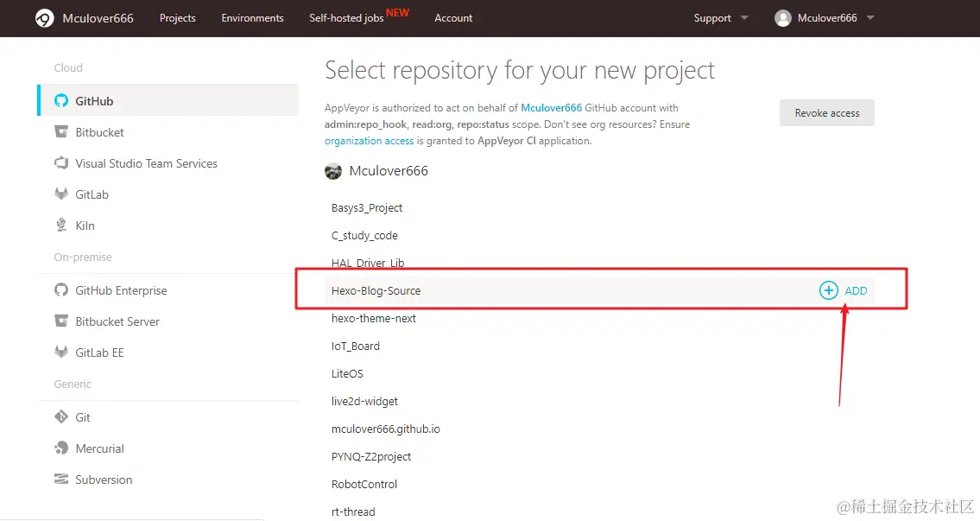Select GitHub Enterprise label
The image size is (980, 521).
[x=121, y=290]
